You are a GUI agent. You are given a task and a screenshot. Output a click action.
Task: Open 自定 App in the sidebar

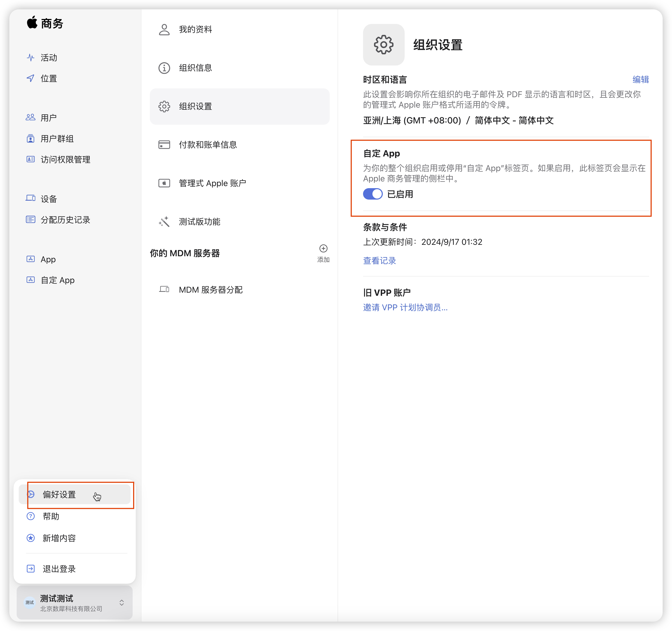pyautogui.click(x=58, y=280)
